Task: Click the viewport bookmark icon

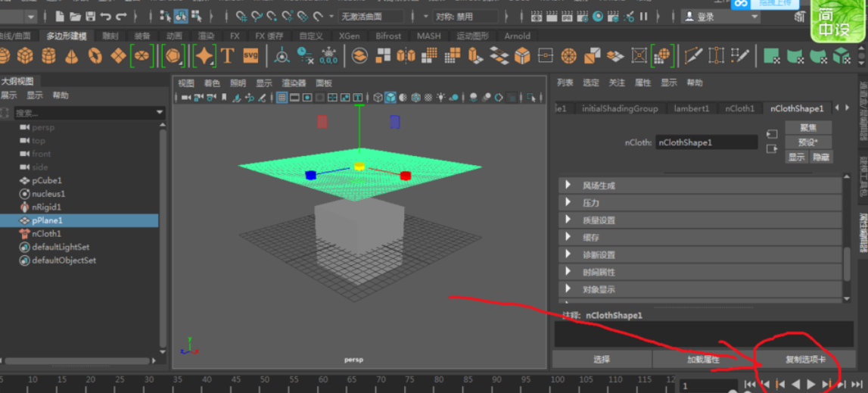Action: [224, 98]
